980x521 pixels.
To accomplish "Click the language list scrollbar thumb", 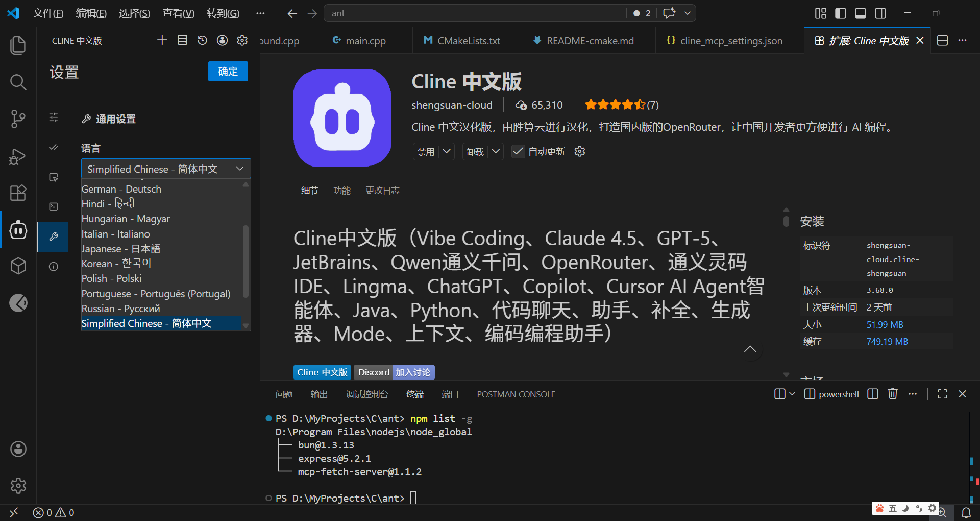I will (246, 260).
